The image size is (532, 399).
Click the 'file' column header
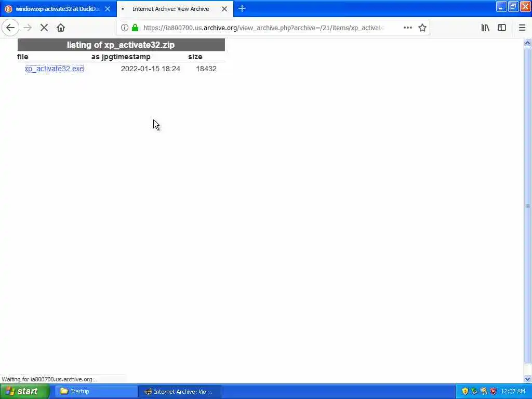(x=23, y=57)
